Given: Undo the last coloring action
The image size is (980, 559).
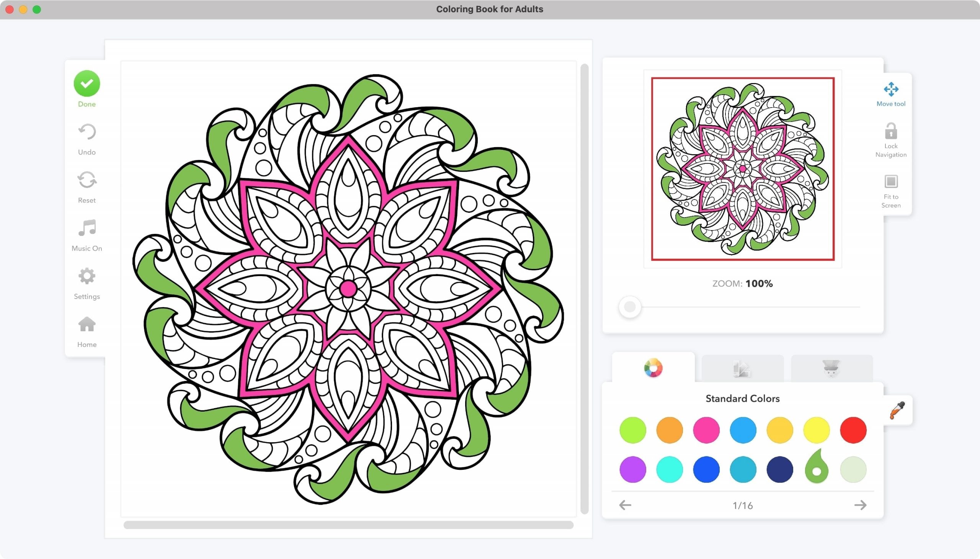Looking at the screenshot, I should point(87,132).
